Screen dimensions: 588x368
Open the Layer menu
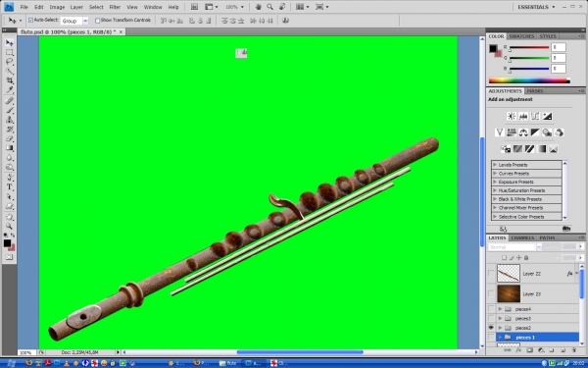tap(76, 7)
